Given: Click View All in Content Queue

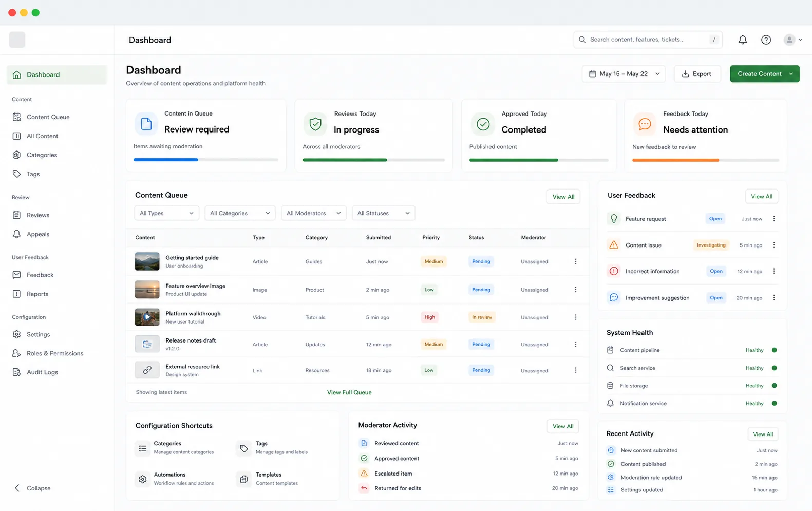Looking at the screenshot, I should click(563, 197).
